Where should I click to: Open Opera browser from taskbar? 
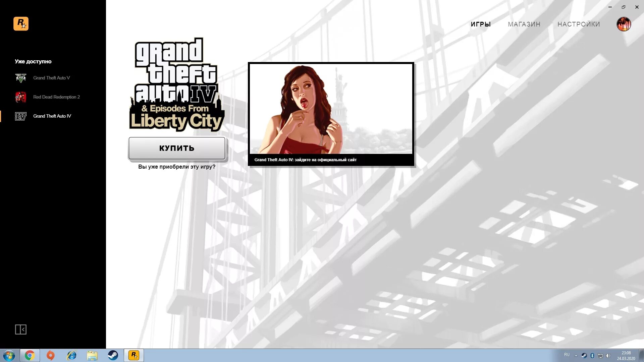(50, 355)
